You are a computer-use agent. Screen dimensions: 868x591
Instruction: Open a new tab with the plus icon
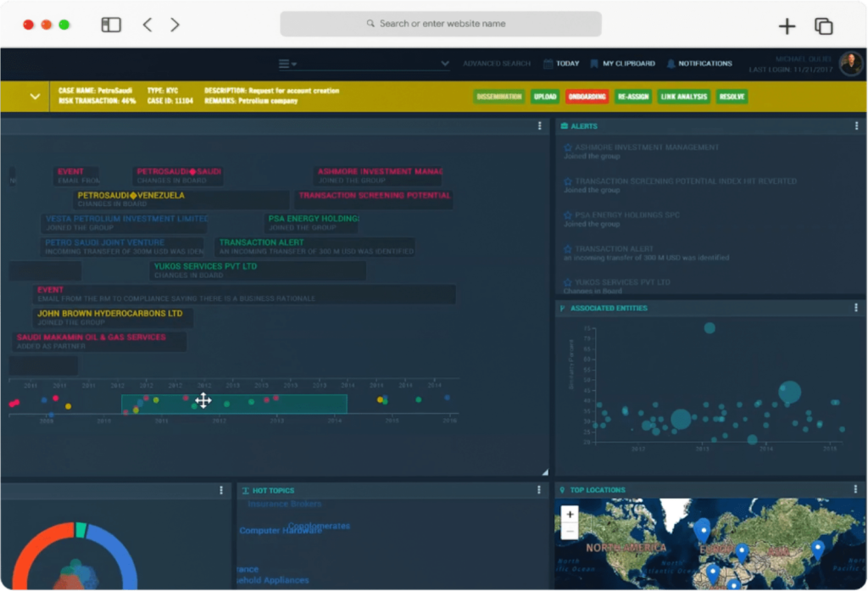tap(787, 26)
